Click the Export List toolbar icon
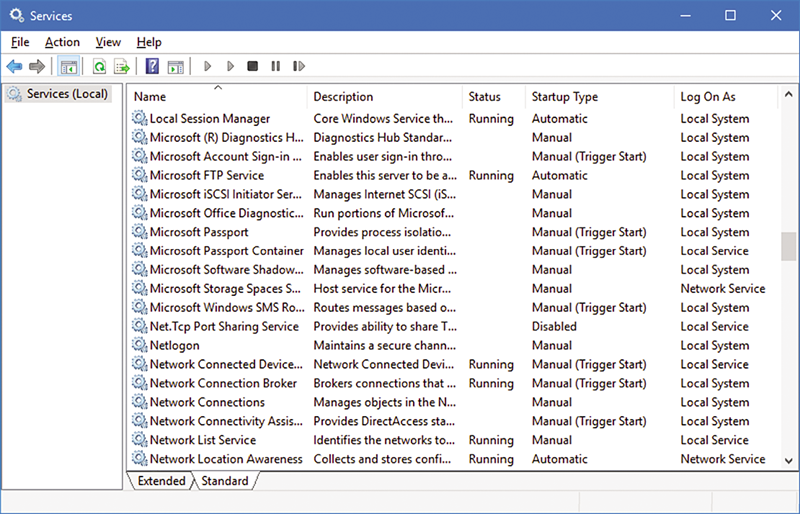 [122, 66]
